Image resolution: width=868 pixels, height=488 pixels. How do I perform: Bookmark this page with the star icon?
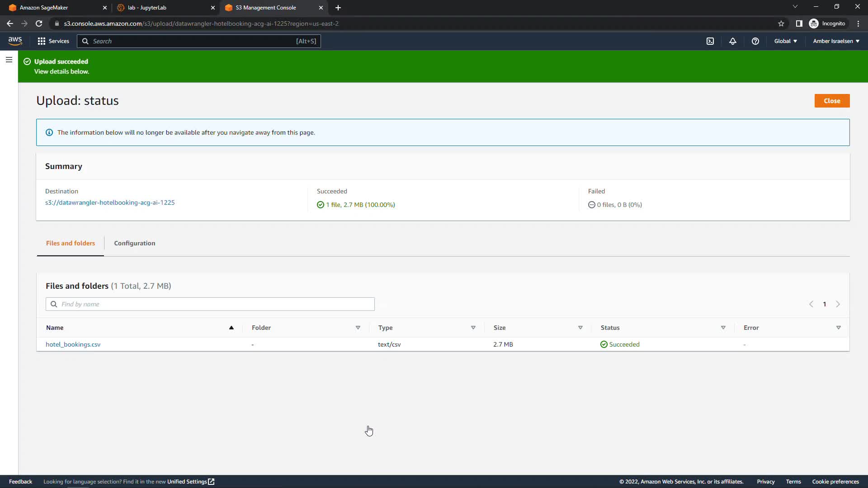[781, 23]
